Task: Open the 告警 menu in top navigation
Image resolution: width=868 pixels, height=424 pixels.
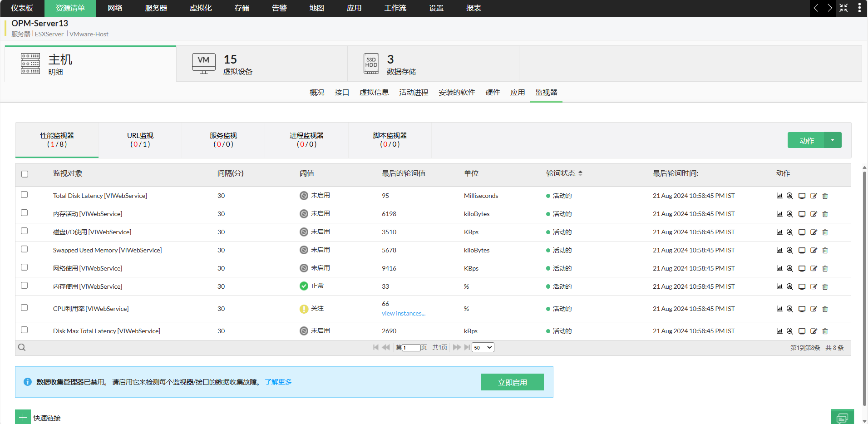Action: (x=279, y=8)
